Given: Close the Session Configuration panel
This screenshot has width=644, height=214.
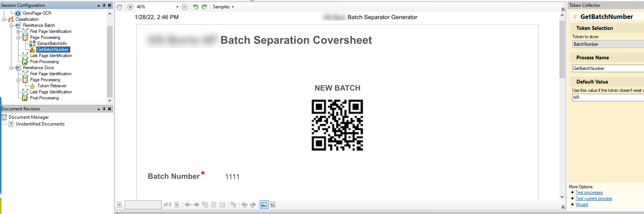Looking at the screenshot, I should pos(110,5).
